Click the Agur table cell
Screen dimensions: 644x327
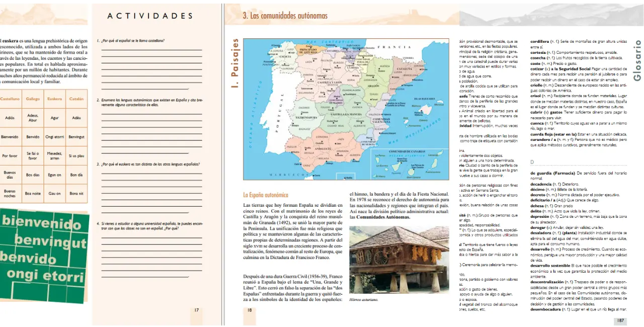(55, 118)
